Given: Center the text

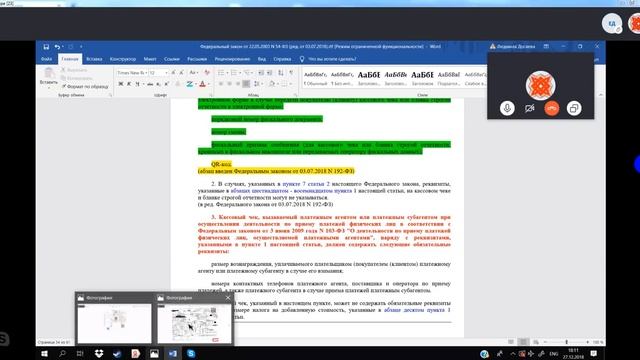Looking at the screenshot, I should (229, 84).
